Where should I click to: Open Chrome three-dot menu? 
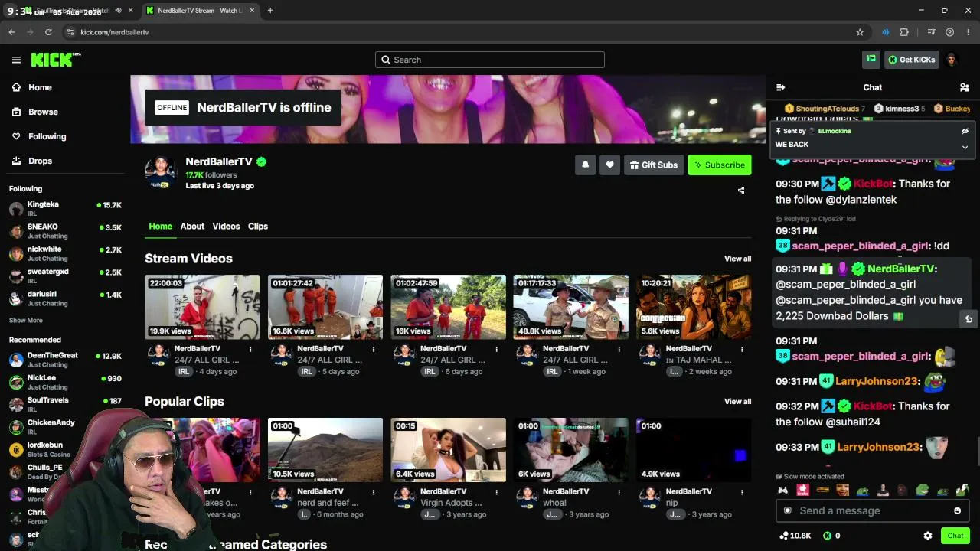click(x=969, y=32)
